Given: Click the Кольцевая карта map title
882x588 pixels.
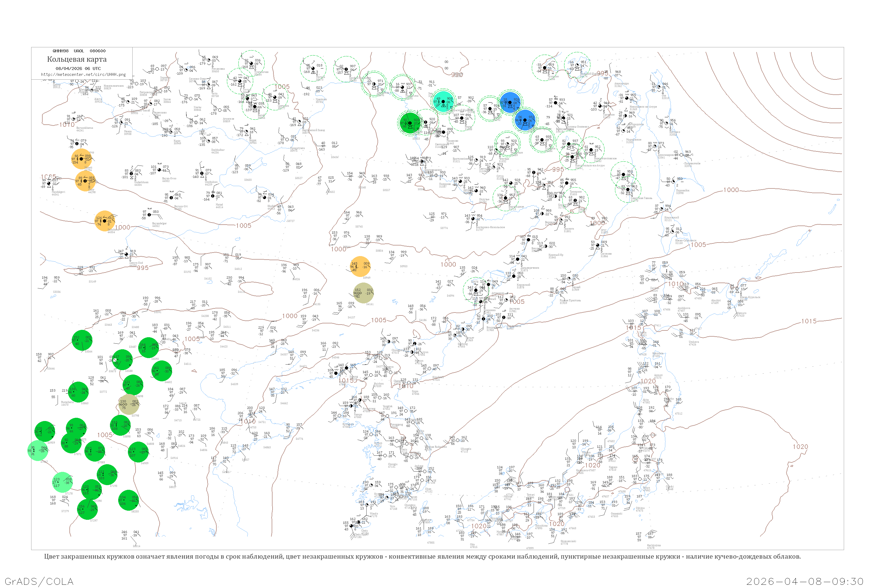Looking at the screenshot, I should pyautogui.click(x=77, y=59).
